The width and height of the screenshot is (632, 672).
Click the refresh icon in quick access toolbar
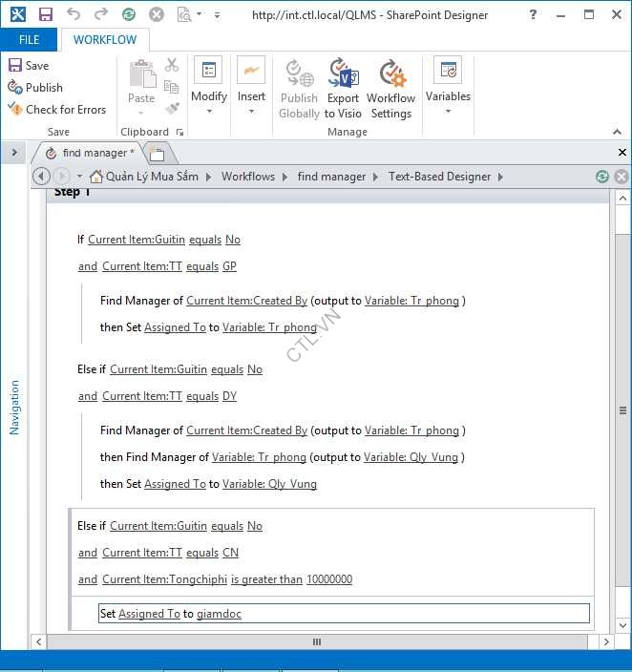point(129,14)
